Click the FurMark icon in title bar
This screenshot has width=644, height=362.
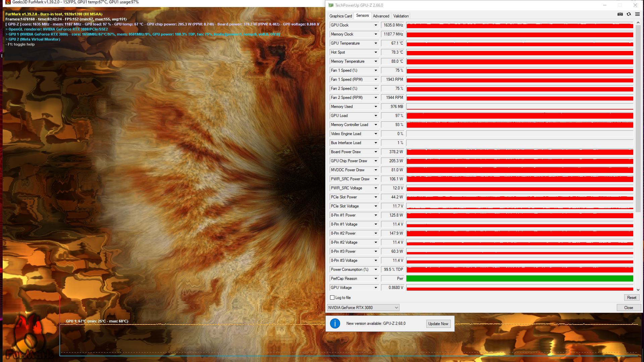(x=8, y=2)
